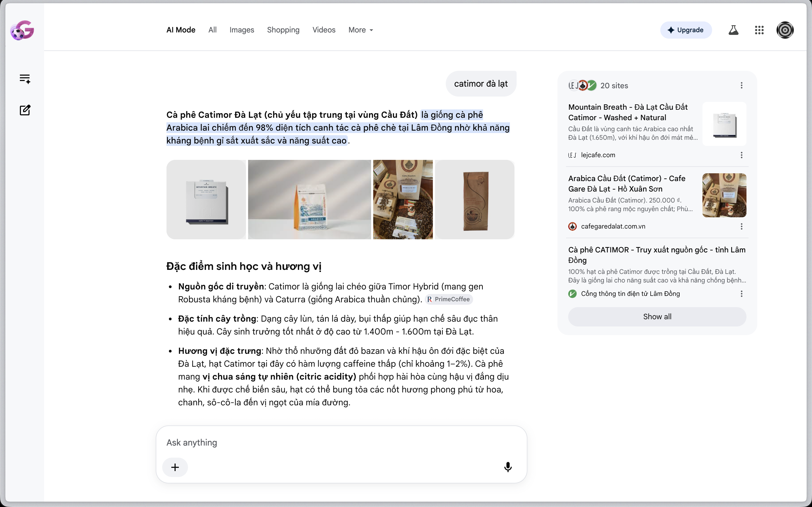Open options menu beside 20 sites
Viewport: 812px width, 507px height.
pos(742,86)
